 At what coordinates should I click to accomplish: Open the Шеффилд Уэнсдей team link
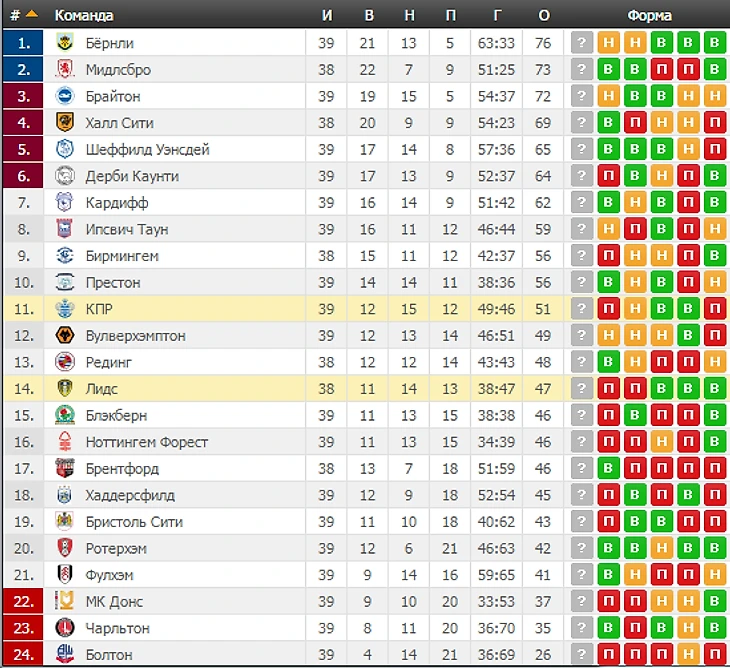[147, 150]
